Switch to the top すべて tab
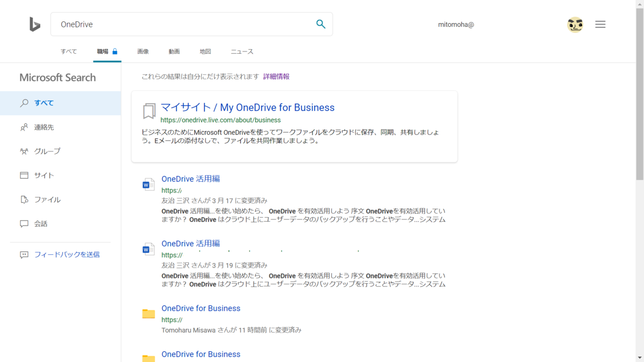The height and width of the screenshot is (362, 644). click(x=69, y=51)
